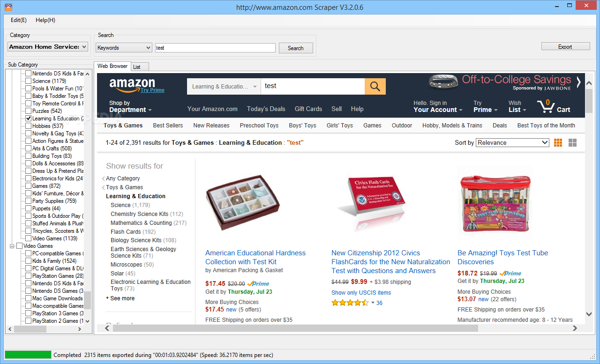Screen dimensions: 600x364
Task: Click the four-and-a-half star rating
Action: pos(350,303)
